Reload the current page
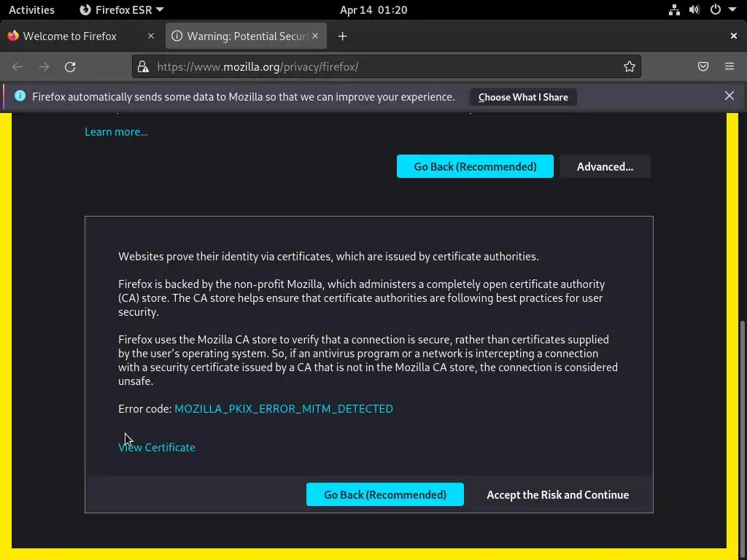 coord(70,66)
